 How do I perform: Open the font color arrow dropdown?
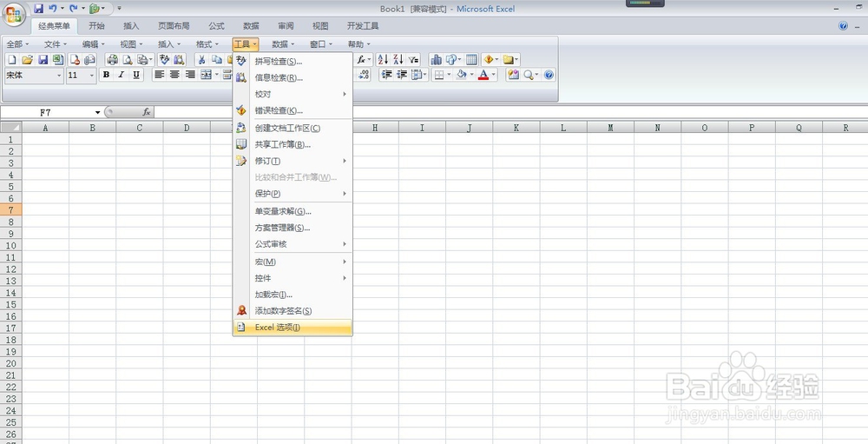click(494, 75)
